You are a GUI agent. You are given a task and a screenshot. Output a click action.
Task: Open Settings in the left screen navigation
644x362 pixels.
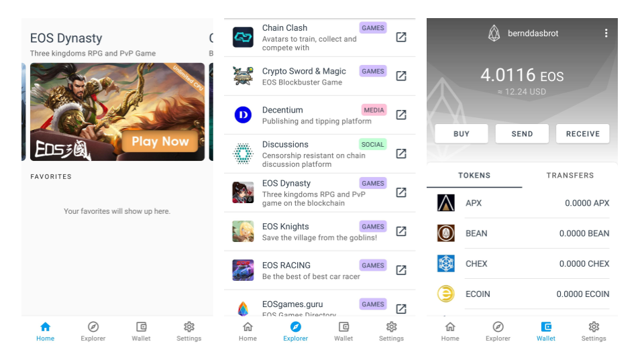pyautogui.click(x=189, y=331)
